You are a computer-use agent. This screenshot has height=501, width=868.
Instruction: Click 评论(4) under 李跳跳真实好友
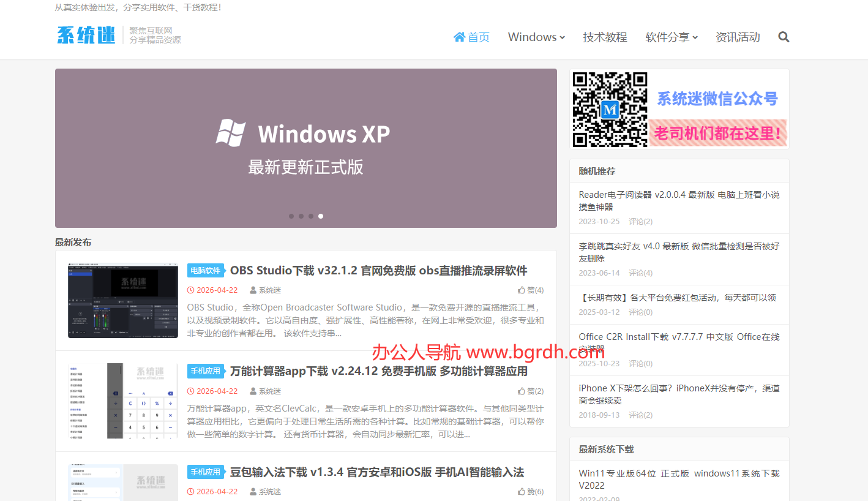click(x=640, y=273)
